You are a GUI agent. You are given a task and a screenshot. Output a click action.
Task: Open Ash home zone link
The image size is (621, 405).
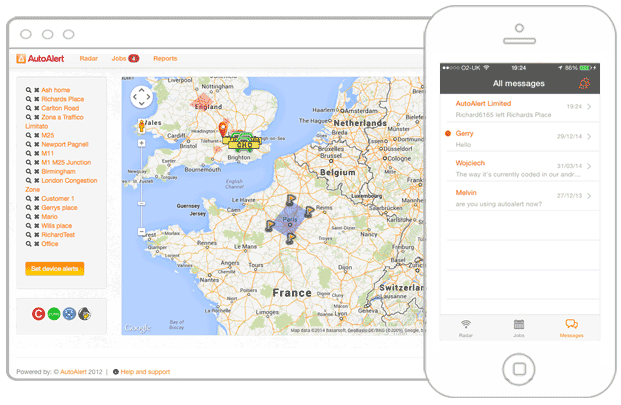point(55,90)
